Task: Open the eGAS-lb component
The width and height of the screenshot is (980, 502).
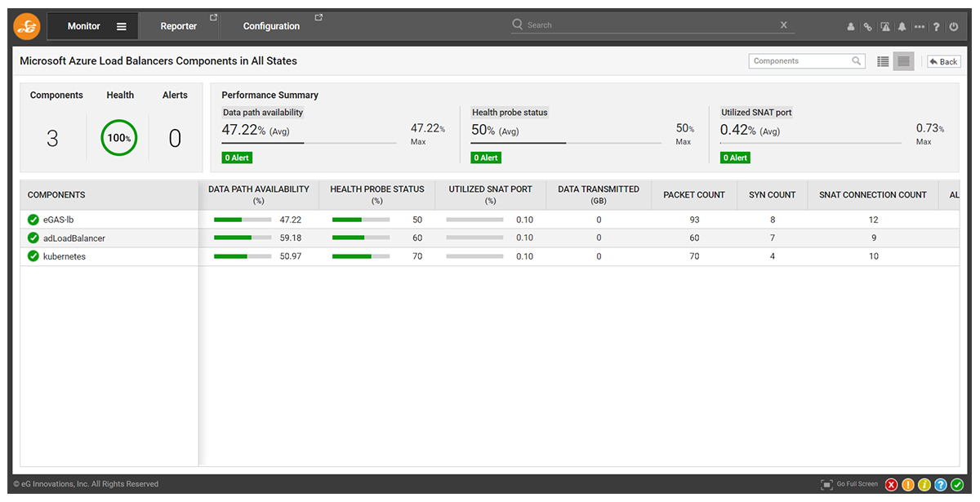Action: click(59, 220)
